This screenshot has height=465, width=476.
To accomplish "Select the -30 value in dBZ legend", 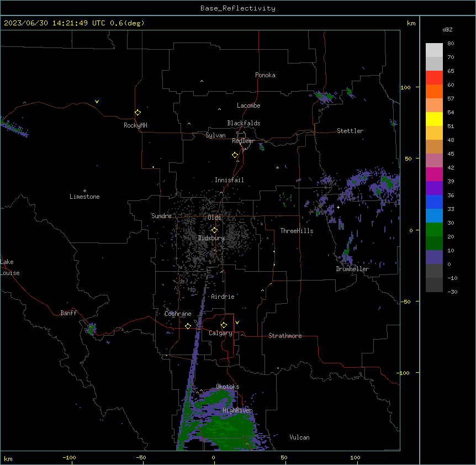I will click(452, 292).
